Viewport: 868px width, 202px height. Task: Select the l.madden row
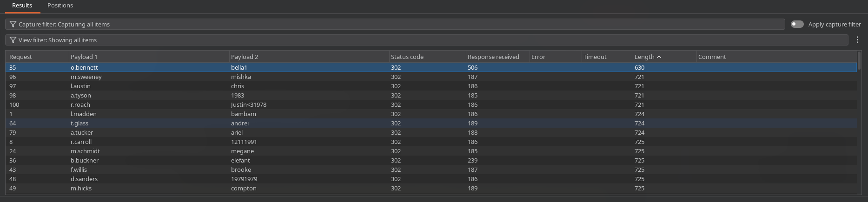coord(431,114)
